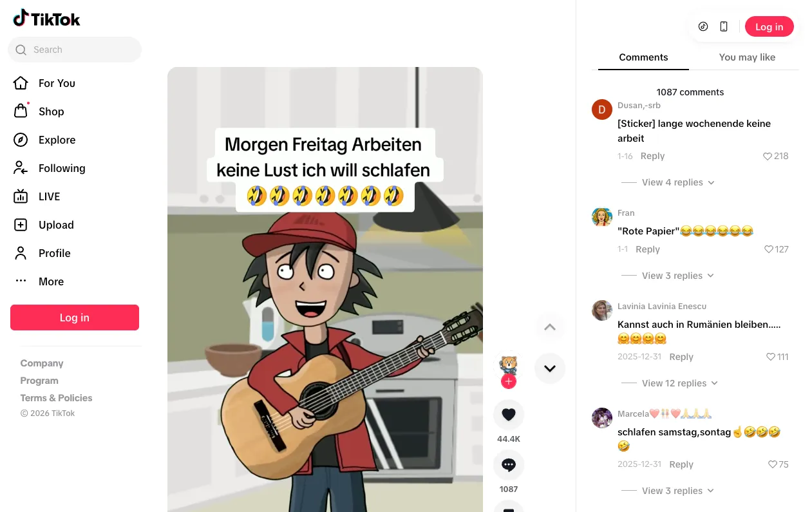Click the red Log in button in sidebar
Viewport: 812px width, 512px height.
tap(75, 318)
